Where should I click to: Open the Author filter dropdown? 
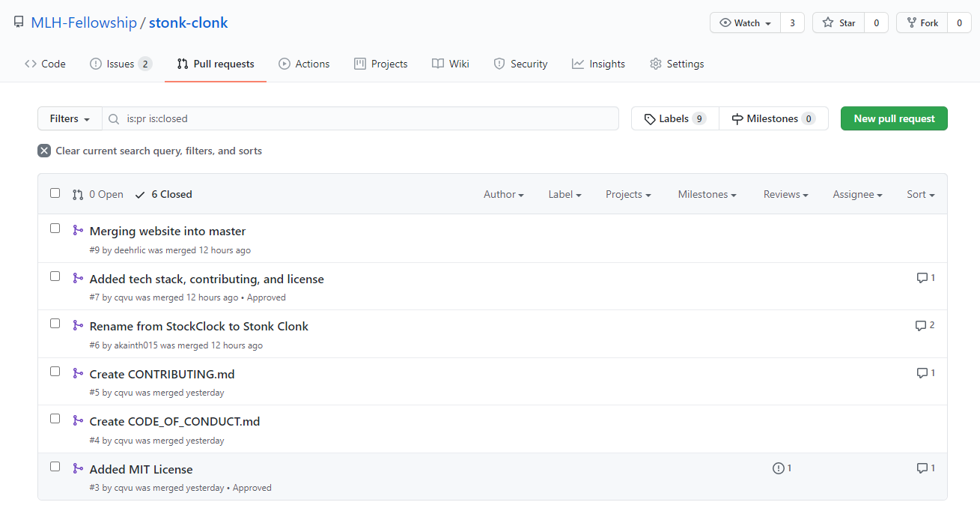click(504, 194)
